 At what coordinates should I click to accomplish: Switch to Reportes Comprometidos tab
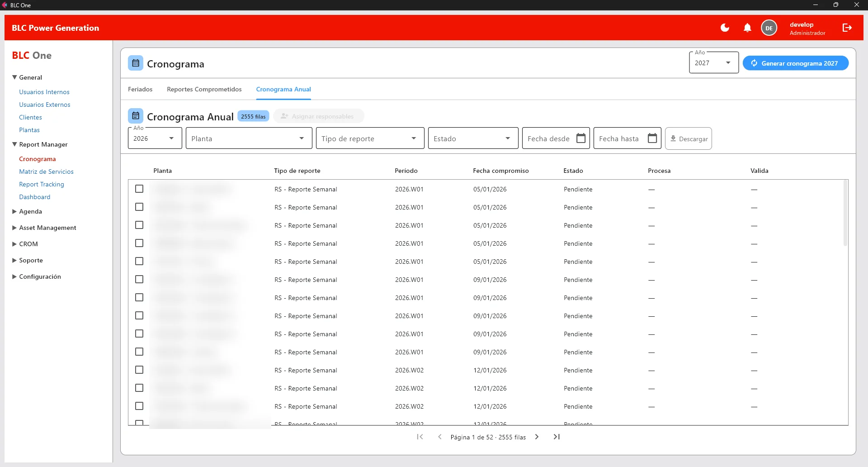pos(204,89)
